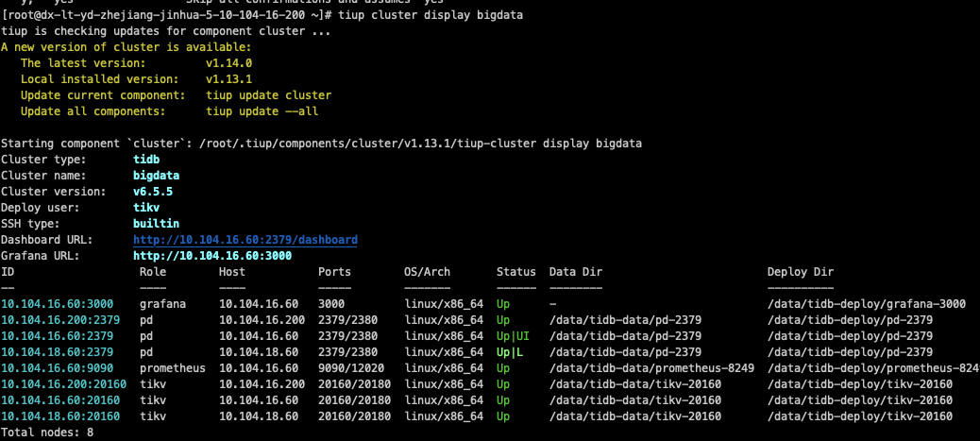Click the "tiup update --all" command text

click(262, 111)
